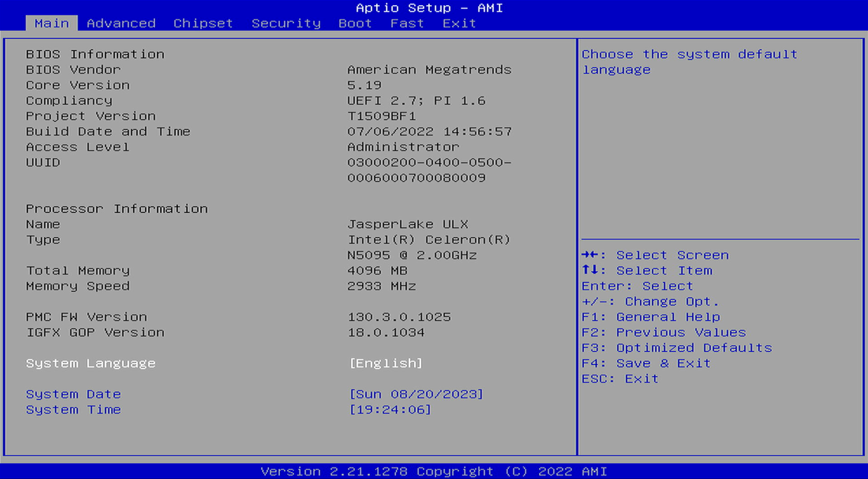
Task: Select the System Language setting label
Action: pyautogui.click(x=91, y=363)
